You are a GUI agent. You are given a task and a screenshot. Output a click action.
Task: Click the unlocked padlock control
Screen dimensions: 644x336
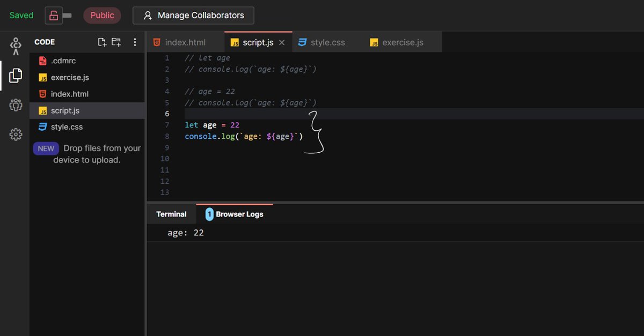53,15
